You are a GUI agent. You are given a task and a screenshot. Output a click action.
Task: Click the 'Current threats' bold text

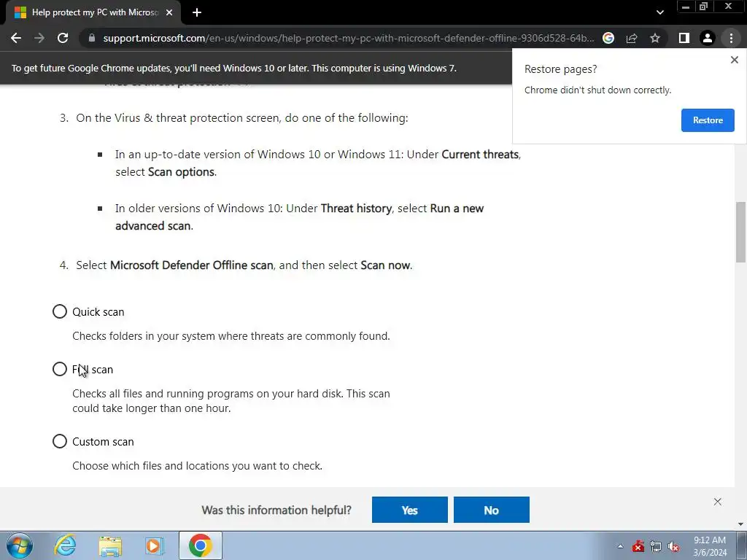(x=480, y=155)
